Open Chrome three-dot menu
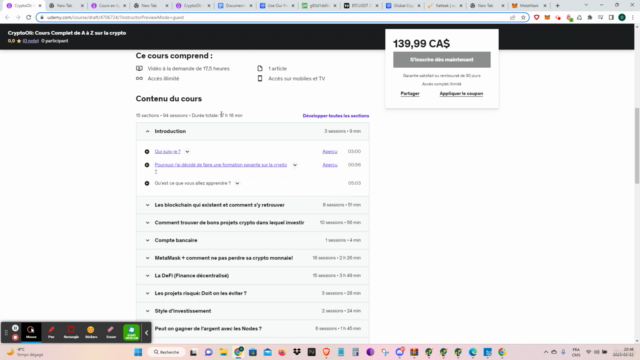Viewport: 640px width, 360px height. click(x=633, y=18)
